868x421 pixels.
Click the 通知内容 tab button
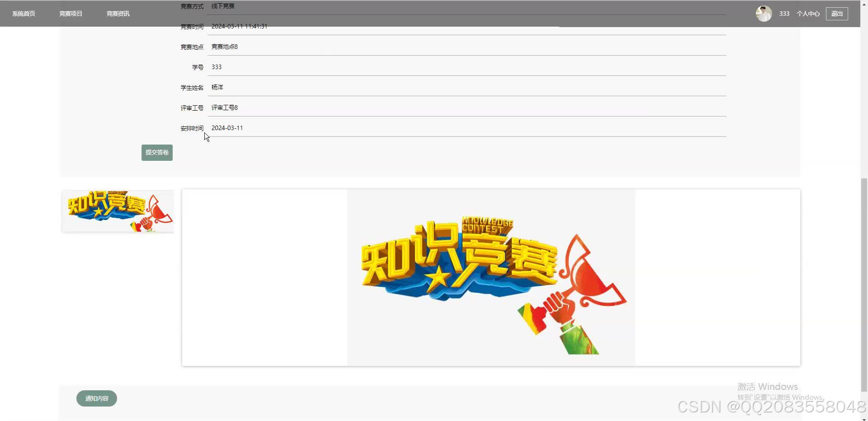(x=97, y=398)
